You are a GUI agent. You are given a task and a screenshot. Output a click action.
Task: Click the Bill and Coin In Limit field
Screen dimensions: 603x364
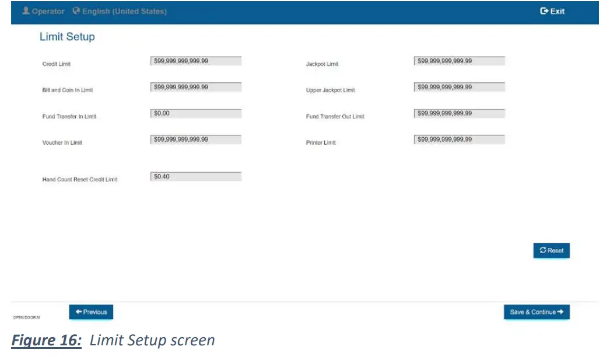(x=196, y=87)
